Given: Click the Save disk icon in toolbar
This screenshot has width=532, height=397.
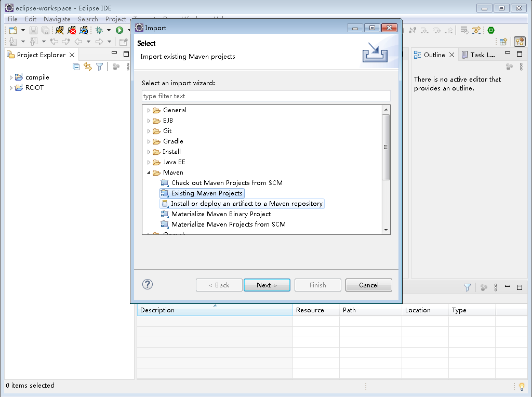Looking at the screenshot, I should (33, 30).
